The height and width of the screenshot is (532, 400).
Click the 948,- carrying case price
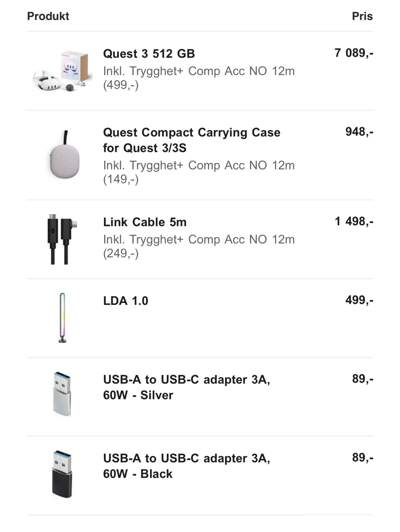[x=359, y=132]
